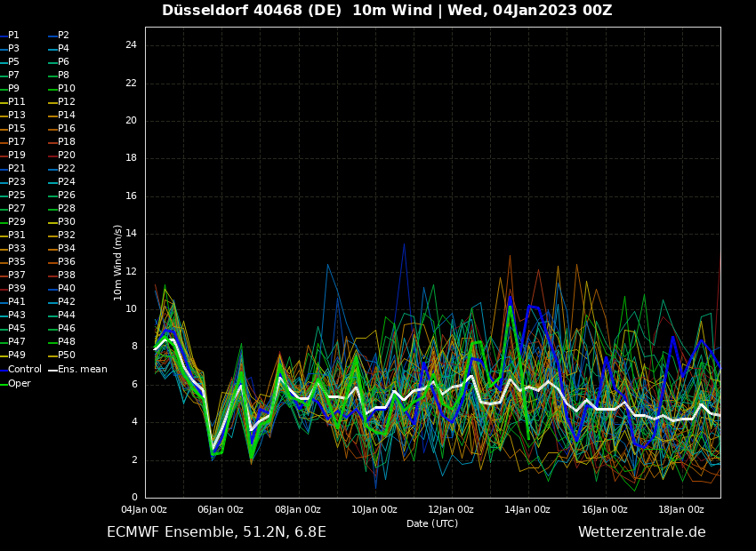The height and width of the screenshot is (551, 756).
Task: Toggle the Ens. mean legend entry
Action: point(82,369)
